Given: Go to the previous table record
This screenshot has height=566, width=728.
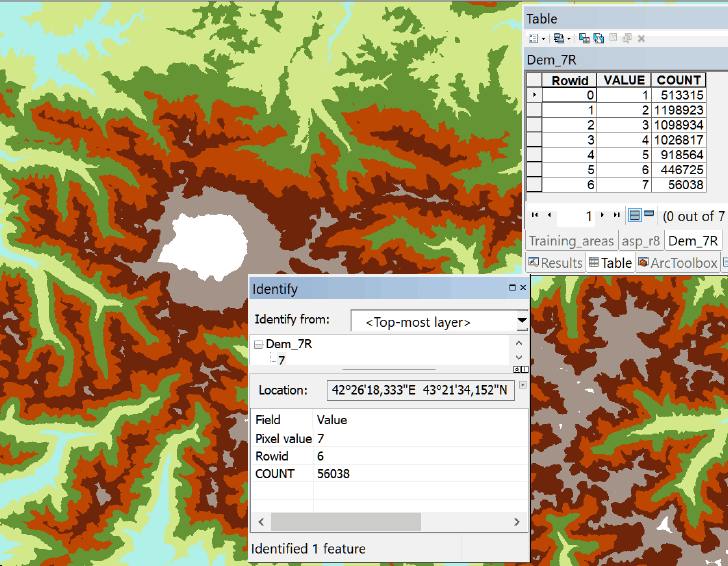Looking at the screenshot, I should click(549, 215).
